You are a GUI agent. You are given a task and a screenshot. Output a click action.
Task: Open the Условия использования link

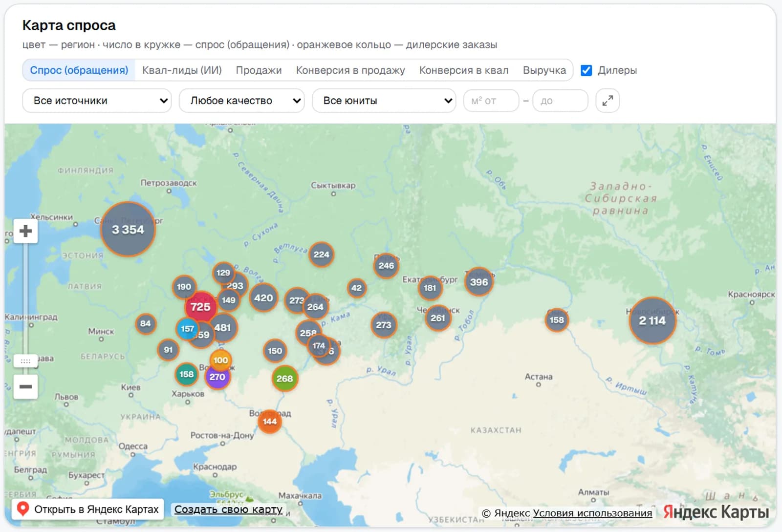click(x=592, y=513)
